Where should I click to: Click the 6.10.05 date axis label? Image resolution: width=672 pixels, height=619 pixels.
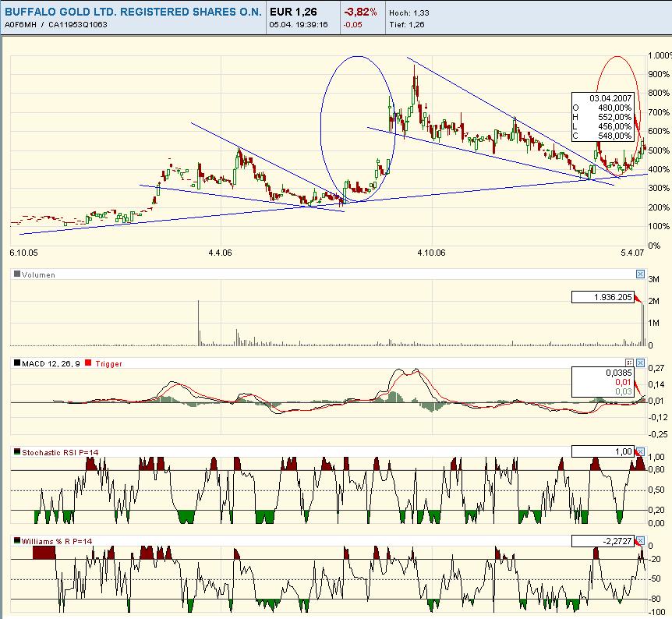point(23,253)
